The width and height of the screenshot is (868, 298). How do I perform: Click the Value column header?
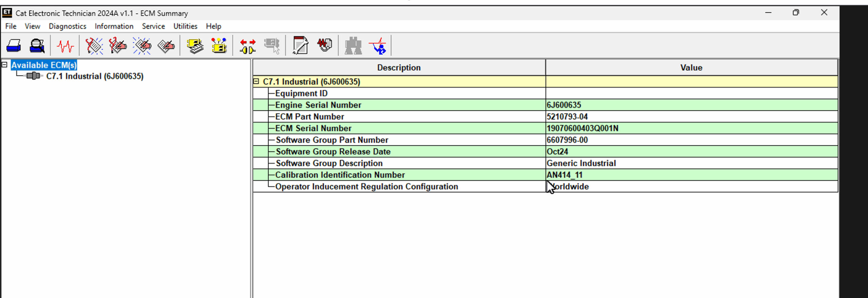[691, 67]
